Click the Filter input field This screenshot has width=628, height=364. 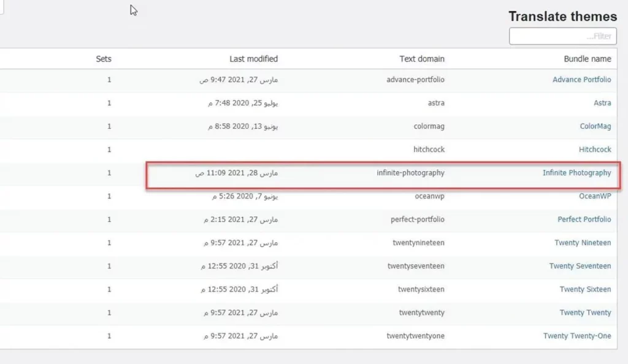tap(562, 36)
